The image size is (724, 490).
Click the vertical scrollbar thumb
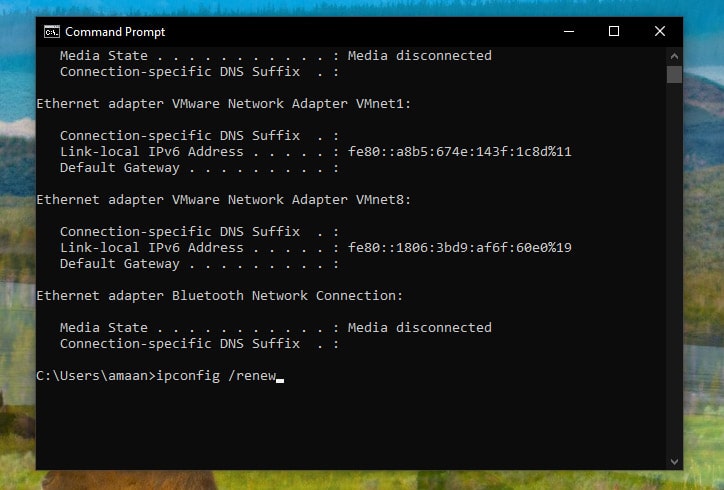(674, 74)
